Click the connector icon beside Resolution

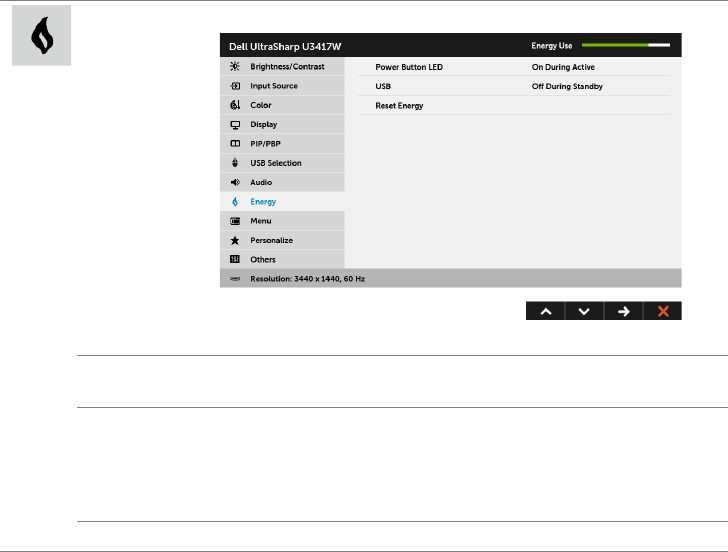tap(235, 279)
